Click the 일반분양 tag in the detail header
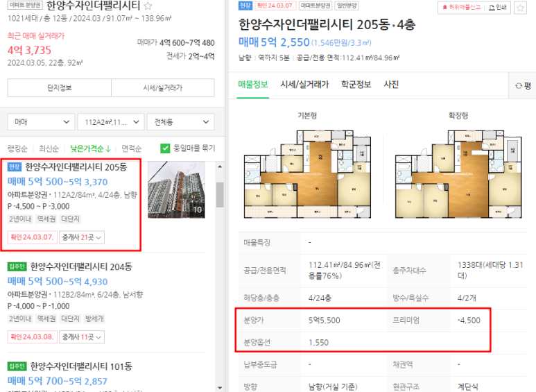Viewport: 536px width, 392px height. (347, 6)
